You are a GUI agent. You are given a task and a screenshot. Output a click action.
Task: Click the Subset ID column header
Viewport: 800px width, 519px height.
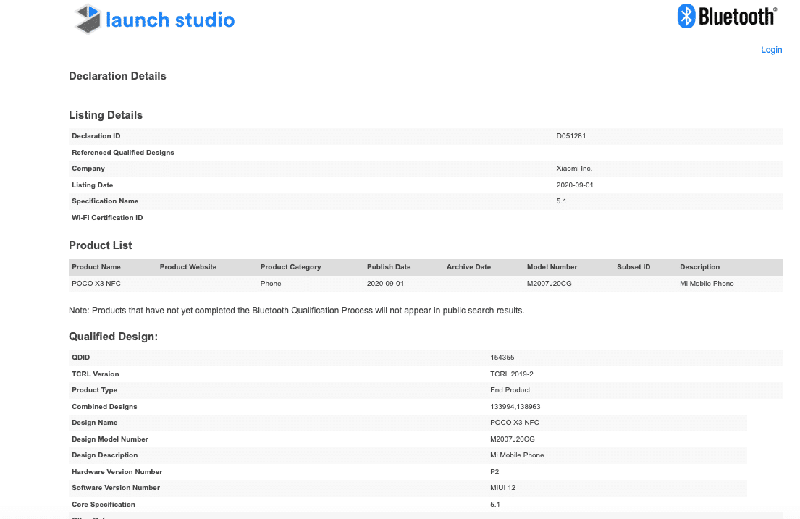point(634,267)
